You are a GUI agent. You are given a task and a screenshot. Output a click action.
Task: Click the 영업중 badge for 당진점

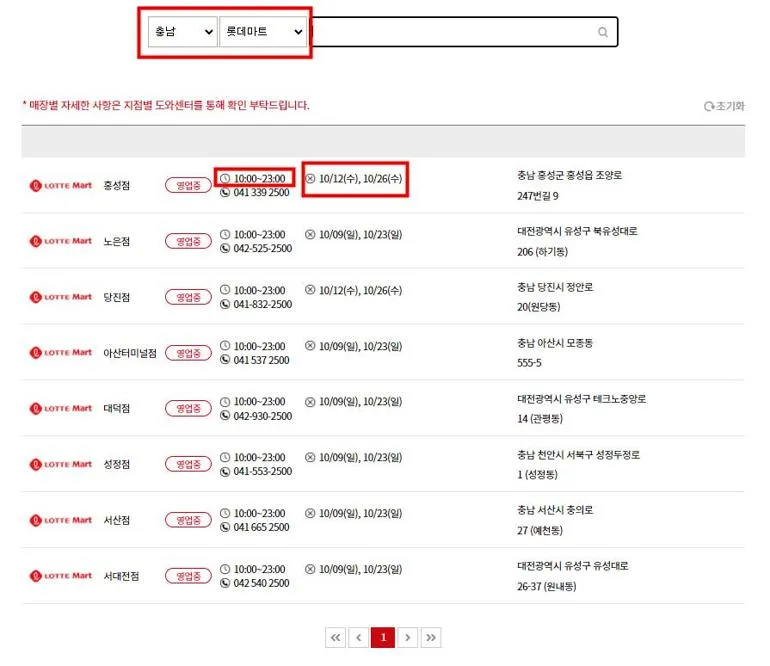[188, 297]
